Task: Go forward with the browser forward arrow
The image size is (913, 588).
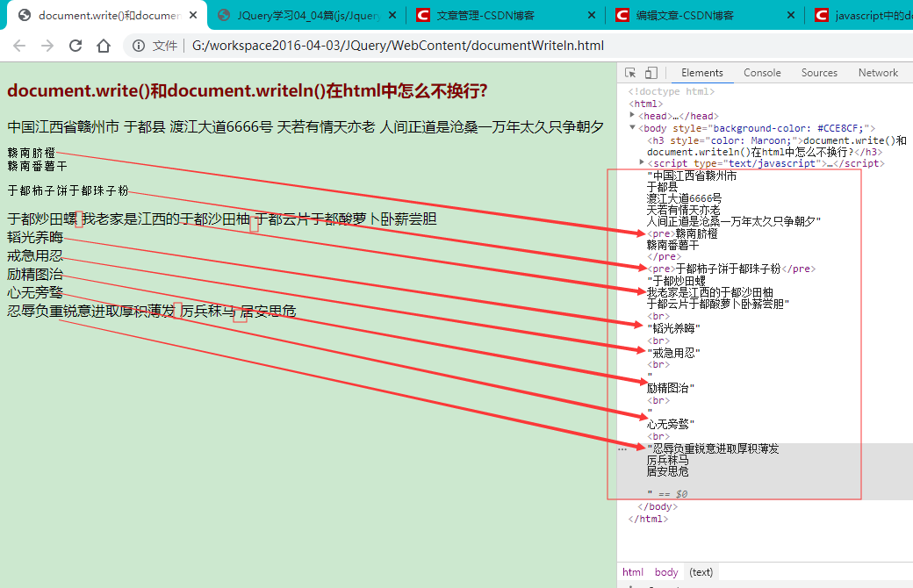Action: coord(47,46)
